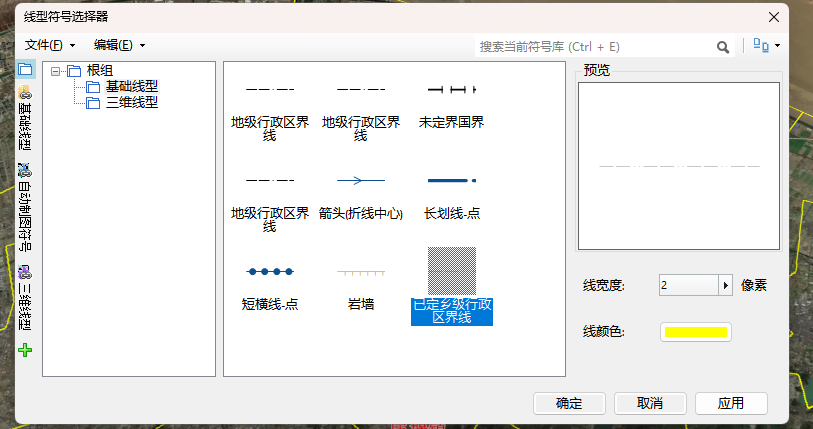Open the 线宽度 arrow dropdown

coord(725,285)
